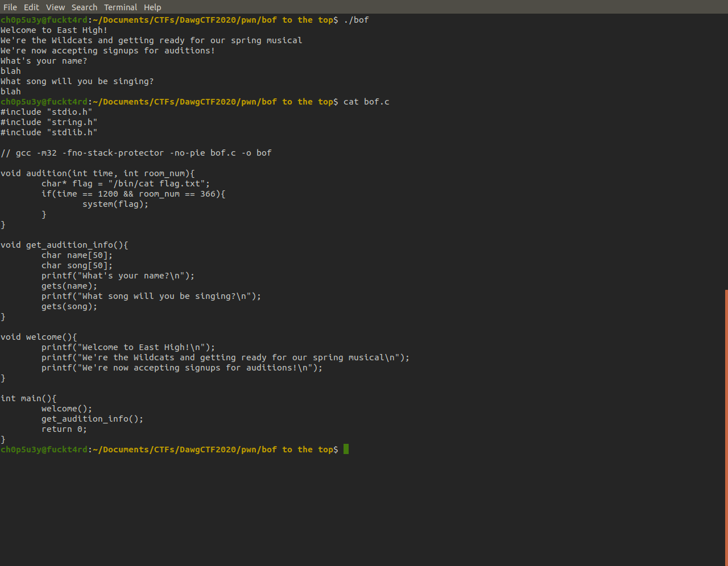Click the 'get_audition_info();' call in main

92,419
